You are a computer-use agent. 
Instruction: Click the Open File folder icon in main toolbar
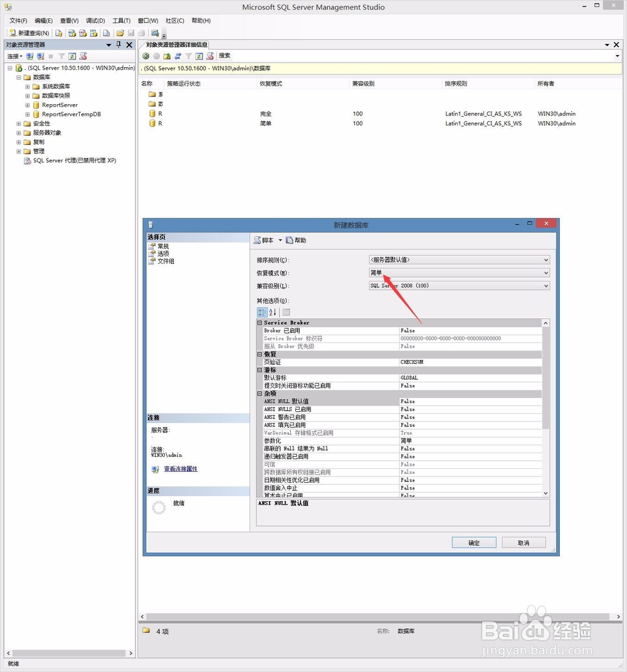point(120,33)
